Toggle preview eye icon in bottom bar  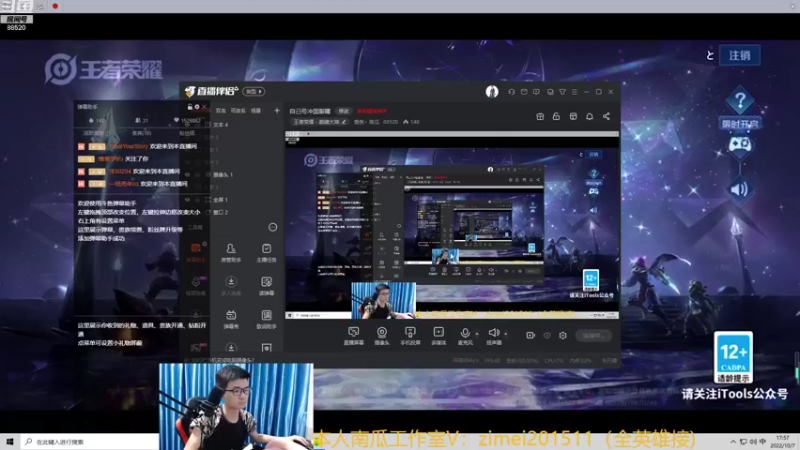547,335
